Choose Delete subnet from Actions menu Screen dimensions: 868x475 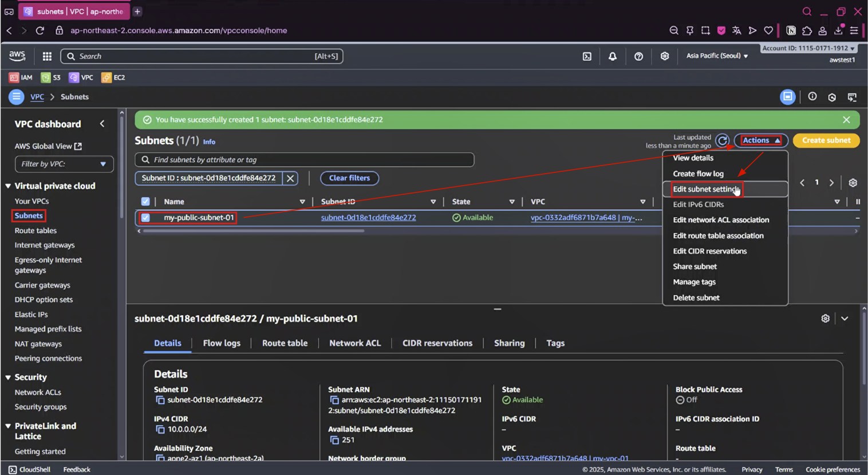696,298
